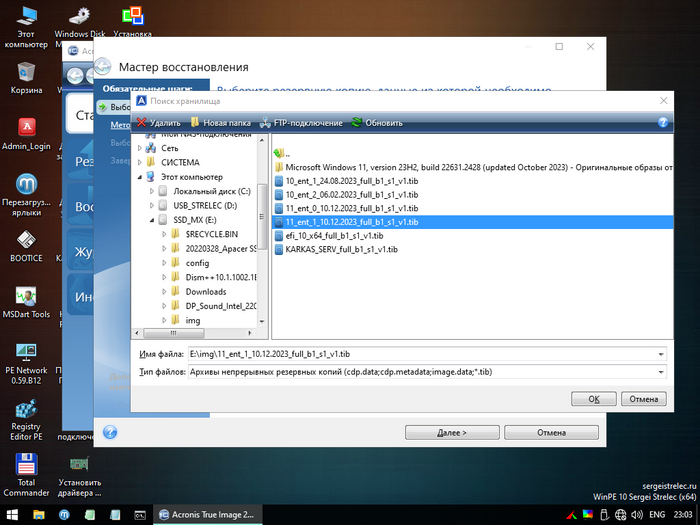
Task: Click Далее in the recovery wizard
Action: (452, 433)
